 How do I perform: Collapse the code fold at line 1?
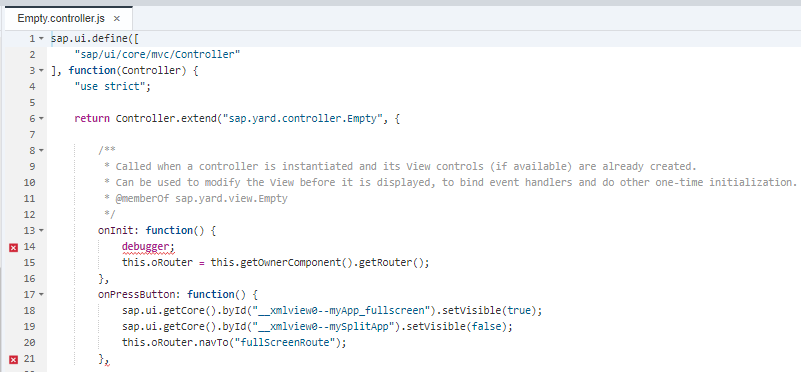(x=41, y=38)
